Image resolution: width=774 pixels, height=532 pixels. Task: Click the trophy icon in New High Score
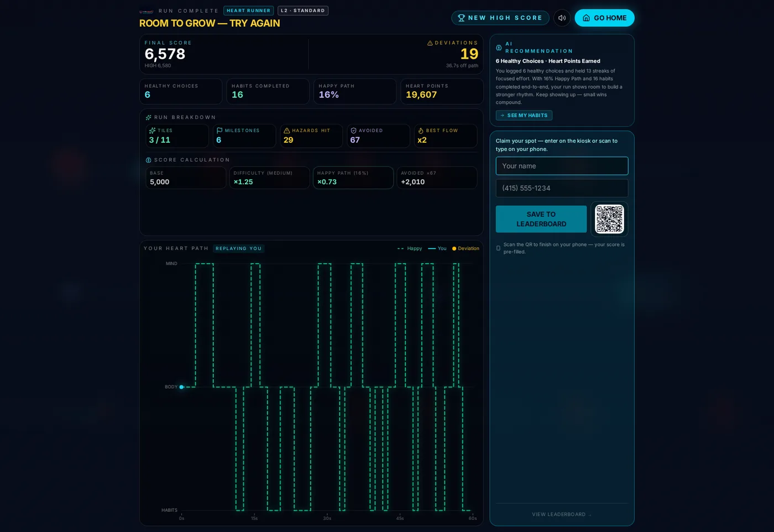click(x=461, y=18)
